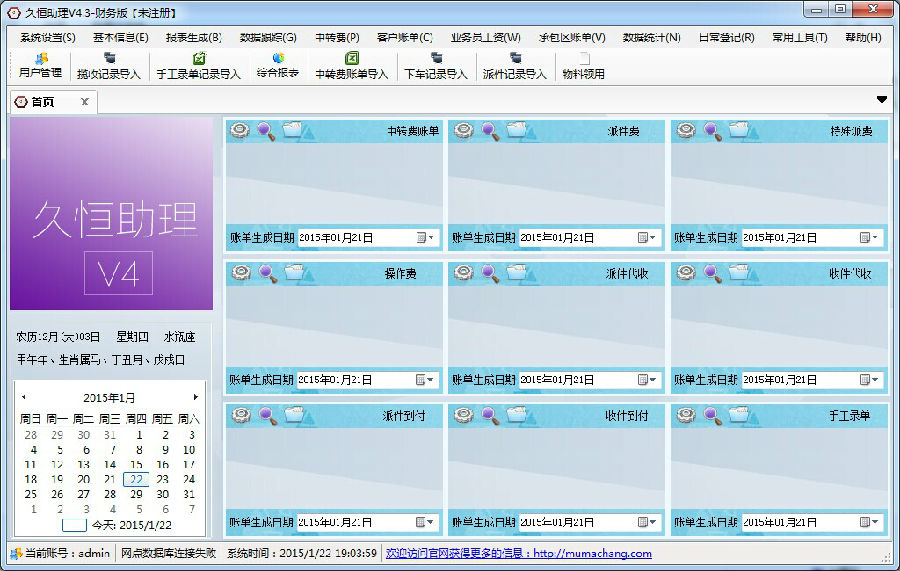Screen dimensions: 900x571
Task: Click the date field in 特殊派费 panel
Action: tap(797, 238)
